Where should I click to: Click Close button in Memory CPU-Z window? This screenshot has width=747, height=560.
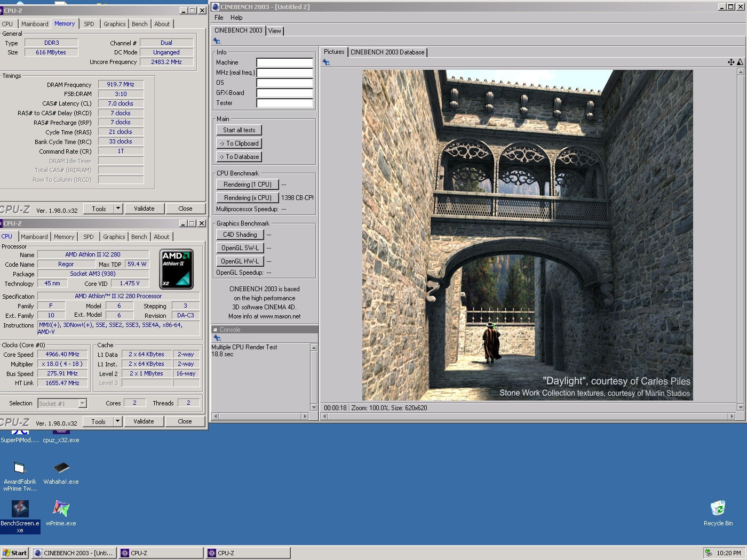coord(185,209)
